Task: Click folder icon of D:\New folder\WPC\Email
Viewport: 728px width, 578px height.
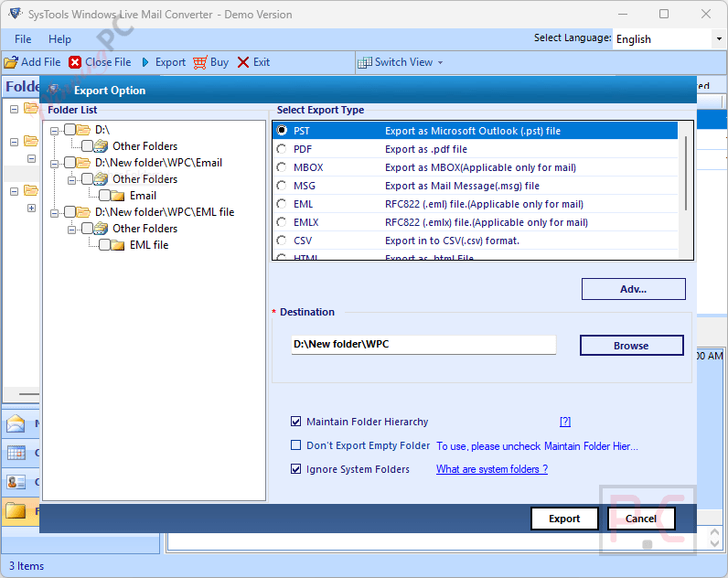Action: point(83,163)
